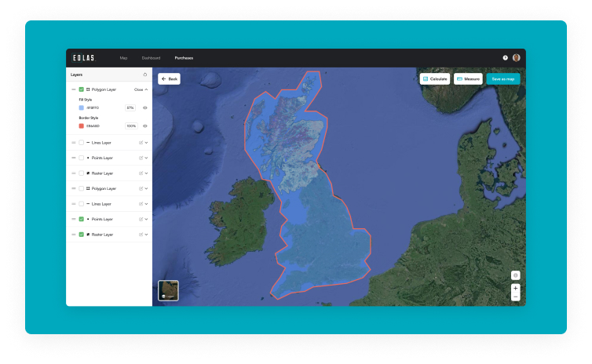Open the help question mark icon
This screenshot has height=364, width=592.
(x=505, y=58)
